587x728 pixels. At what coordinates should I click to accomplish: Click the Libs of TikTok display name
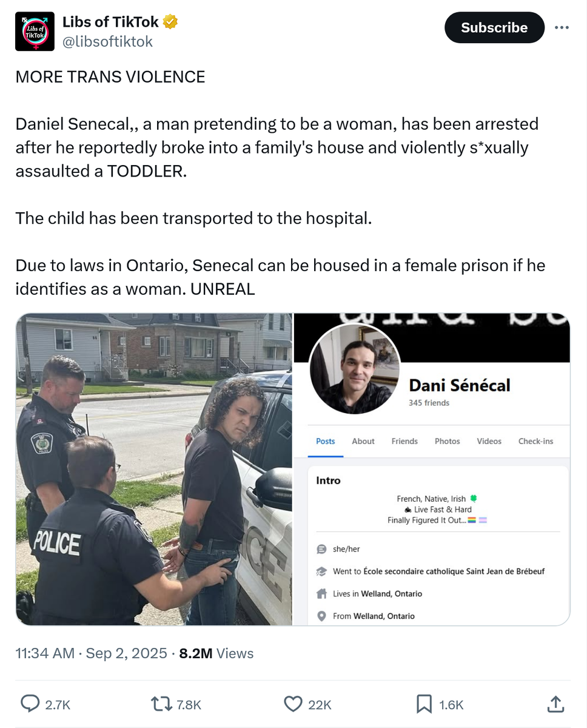(110, 22)
